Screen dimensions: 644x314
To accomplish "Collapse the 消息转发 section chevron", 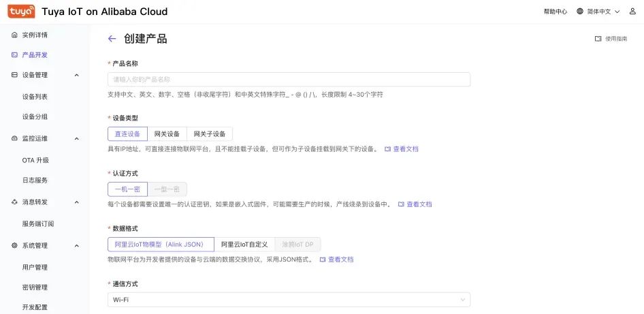I will (76, 202).
